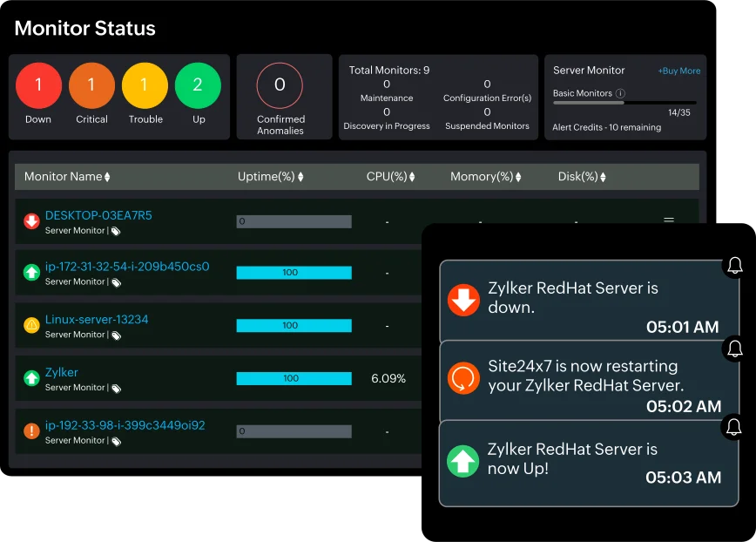Open the +Buy More link
Screen dimensions: 756x542
pos(679,71)
